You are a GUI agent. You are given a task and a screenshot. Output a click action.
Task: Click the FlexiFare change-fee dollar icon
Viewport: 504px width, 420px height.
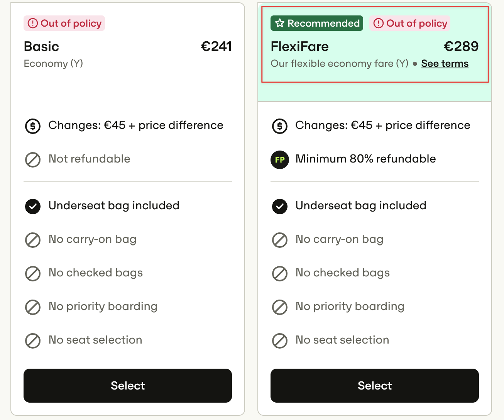280,126
